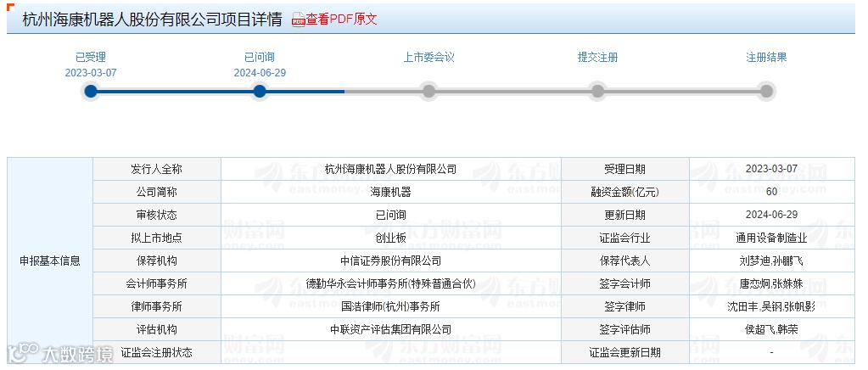This screenshot has height=370, width=868.
Task: Click 中信证券股份有限公司 value cell
Action: click(391, 261)
